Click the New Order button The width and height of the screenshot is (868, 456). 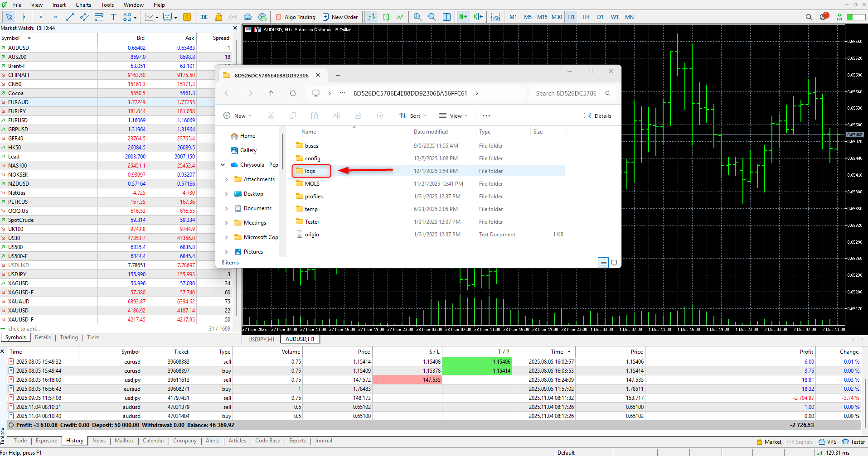tap(340, 17)
